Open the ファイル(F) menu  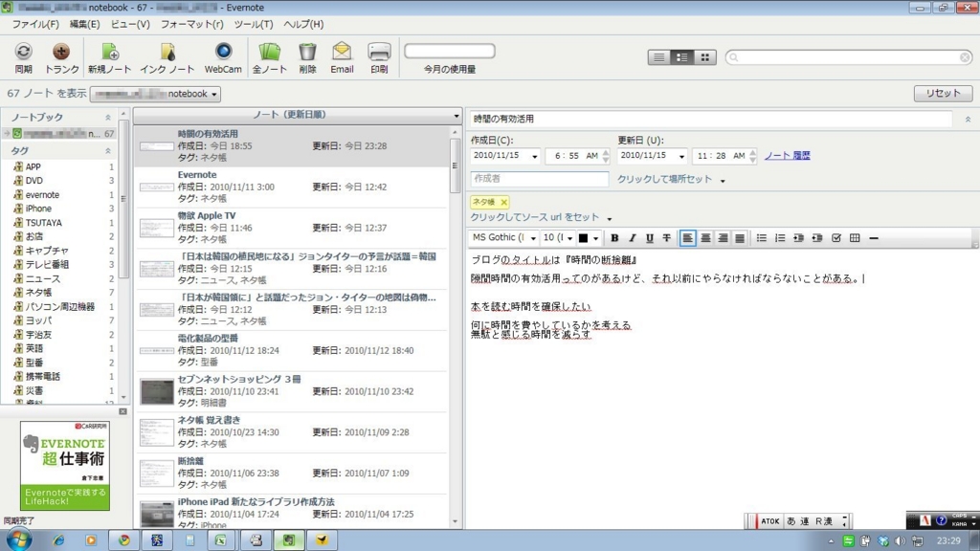pyautogui.click(x=35, y=24)
